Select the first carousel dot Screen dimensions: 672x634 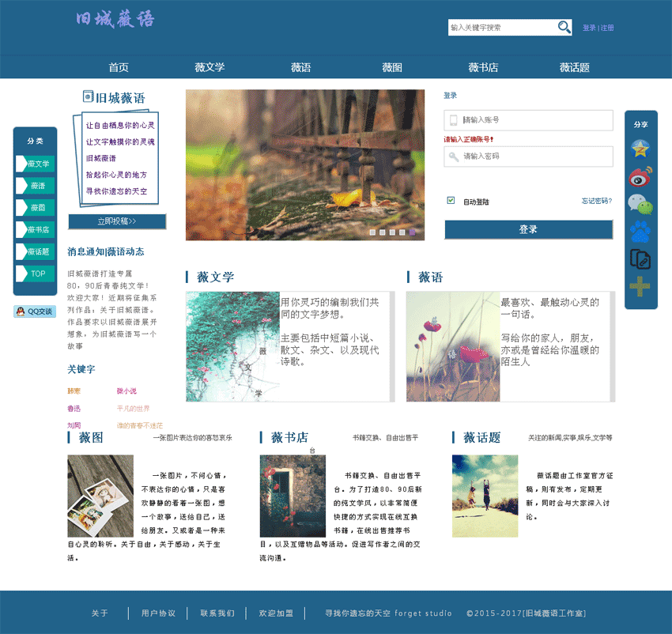point(372,232)
